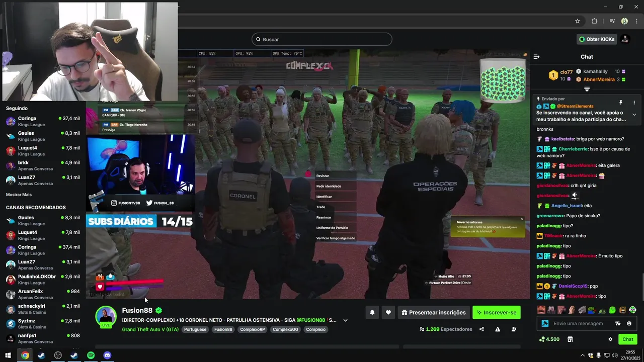The image size is (644, 362).
Task: Unpin the pinned StreamElements message
Action: click(x=621, y=102)
